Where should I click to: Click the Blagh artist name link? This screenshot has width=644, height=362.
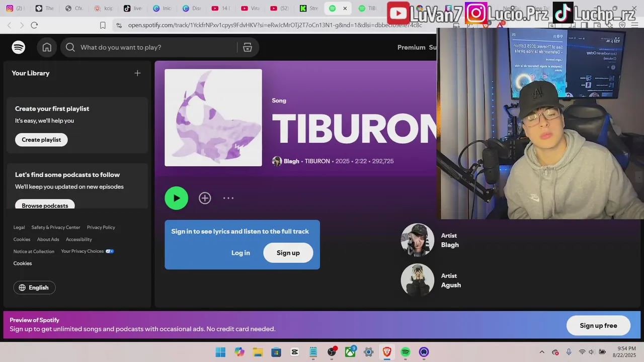291,161
